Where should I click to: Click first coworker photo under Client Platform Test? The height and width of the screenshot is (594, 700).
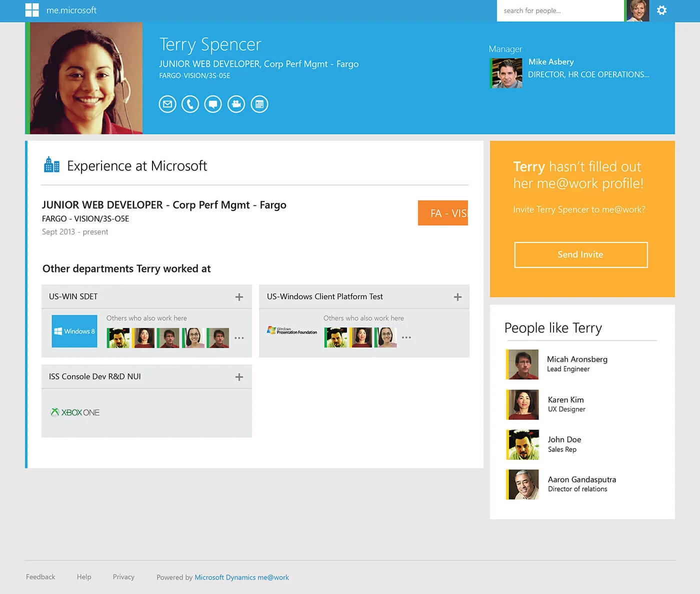coord(335,337)
